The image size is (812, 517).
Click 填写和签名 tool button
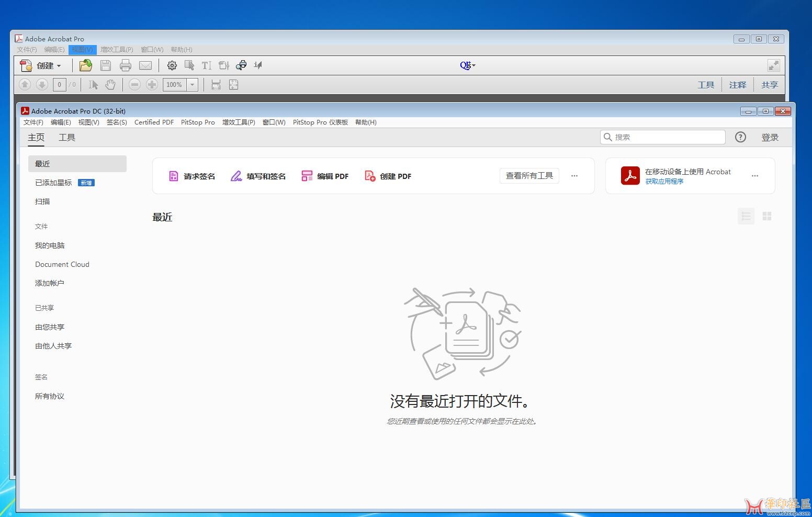point(258,176)
